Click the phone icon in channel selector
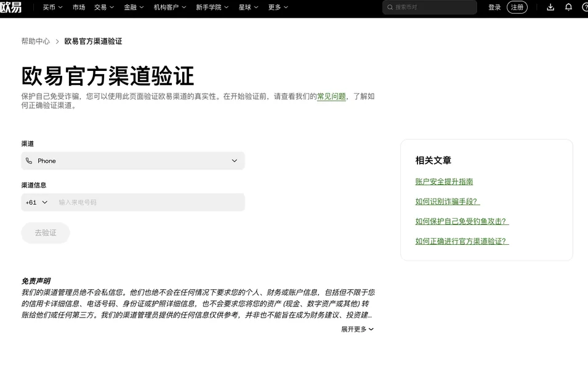 (x=29, y=161)
